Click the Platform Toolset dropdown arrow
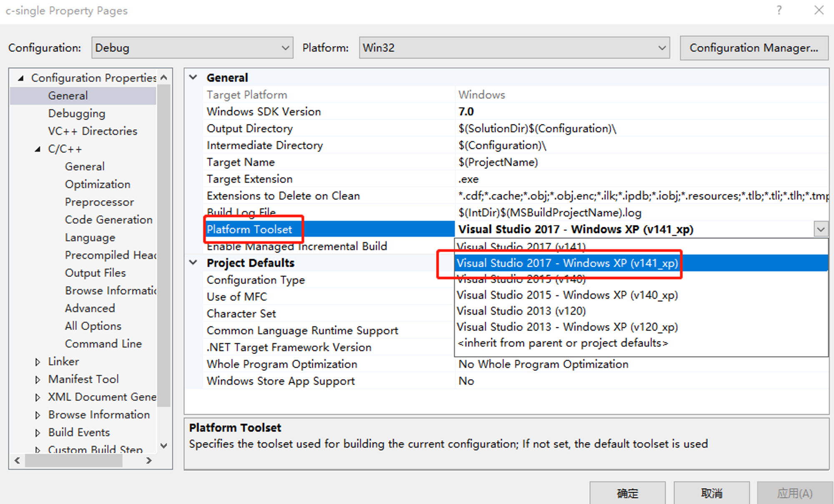 pos(821,229)
